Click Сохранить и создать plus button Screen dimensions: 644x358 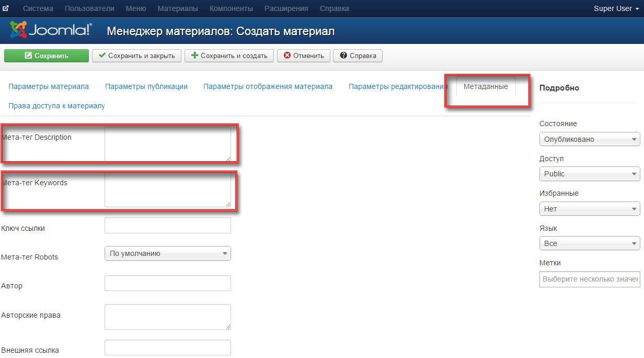tap(229, 55)
